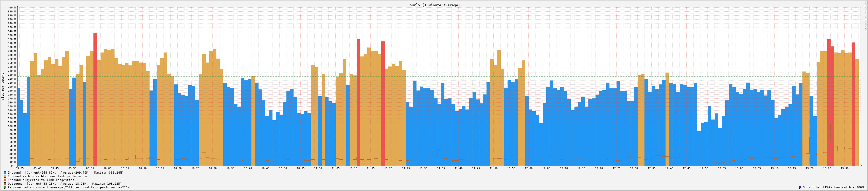Click the red arrow ending the time axis

861,166
